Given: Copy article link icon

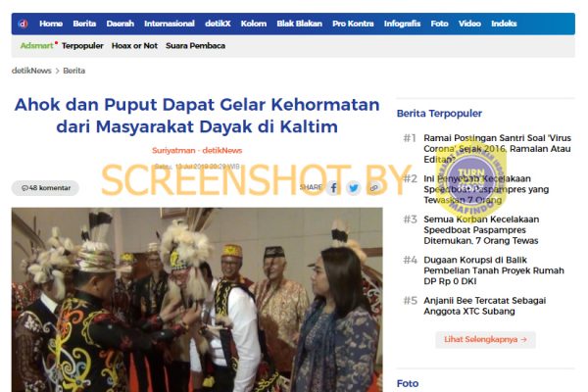Looking at the screenshot, I should point(373,187).
